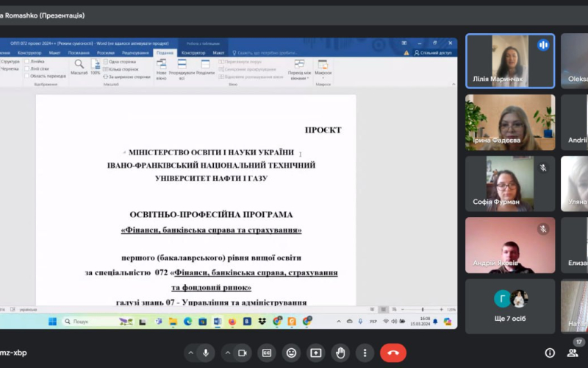Turn on closed captions (CC)
Screen dimensions: 588x368
pos(267,353)
